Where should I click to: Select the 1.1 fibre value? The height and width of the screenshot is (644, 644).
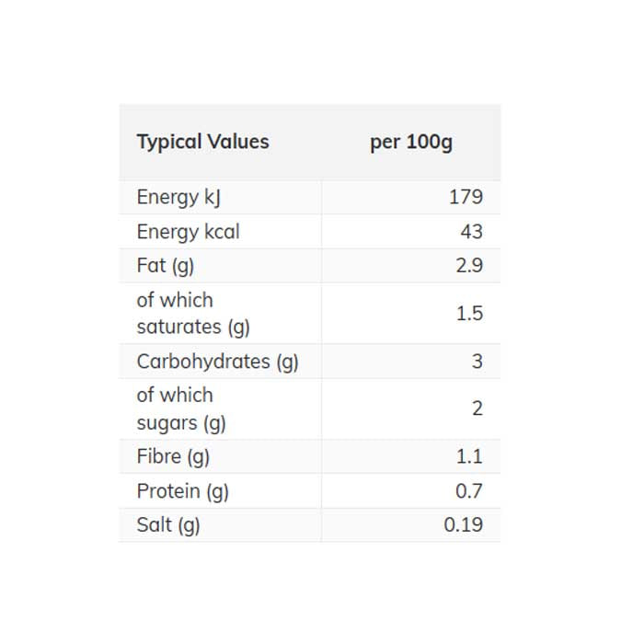point(469,456)
